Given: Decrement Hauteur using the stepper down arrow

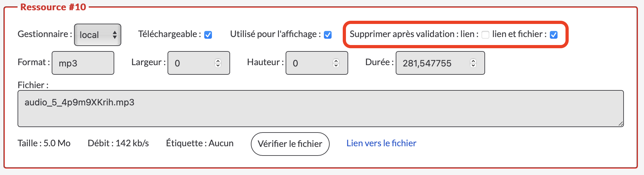Looking at the screenshot, I should (x=336, y=65).
